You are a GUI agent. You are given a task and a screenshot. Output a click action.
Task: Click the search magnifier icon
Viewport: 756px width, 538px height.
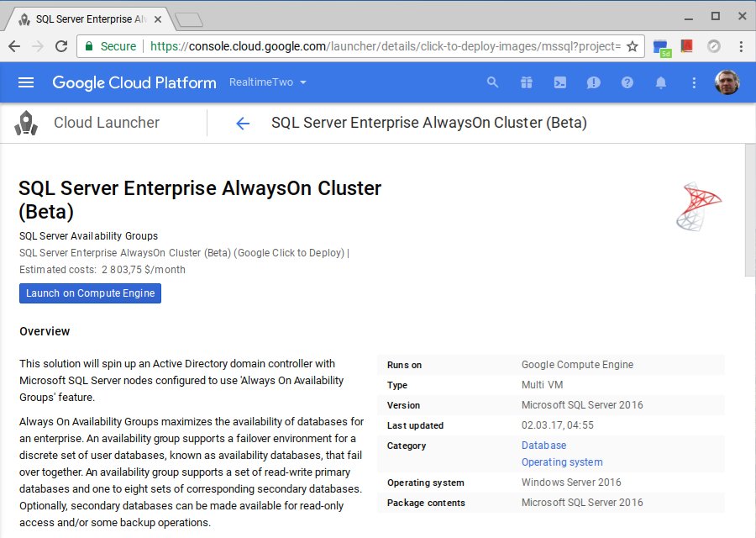coord(492,82)
